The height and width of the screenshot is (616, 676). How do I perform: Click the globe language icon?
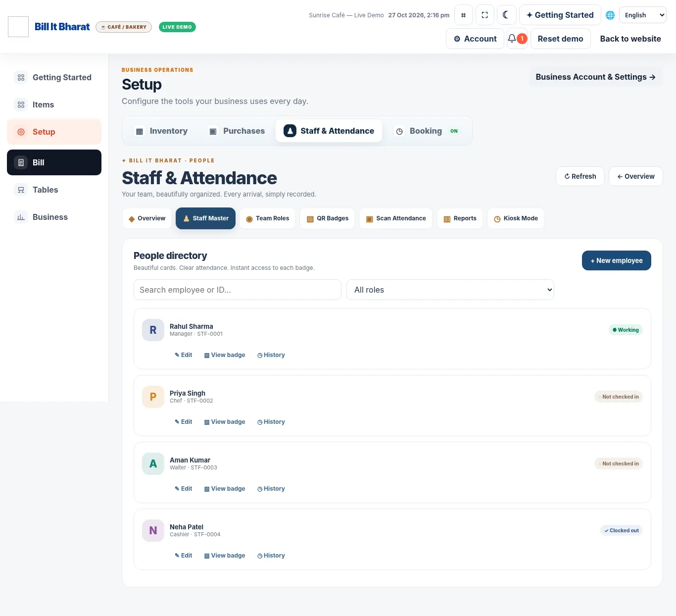point(610,15)
